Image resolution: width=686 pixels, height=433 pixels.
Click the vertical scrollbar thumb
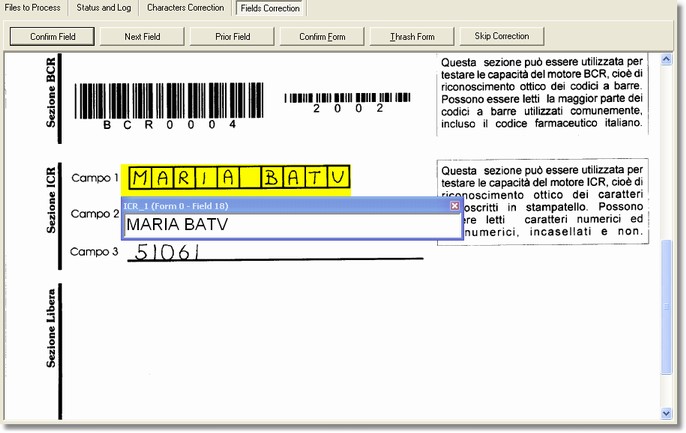(666, 307)
